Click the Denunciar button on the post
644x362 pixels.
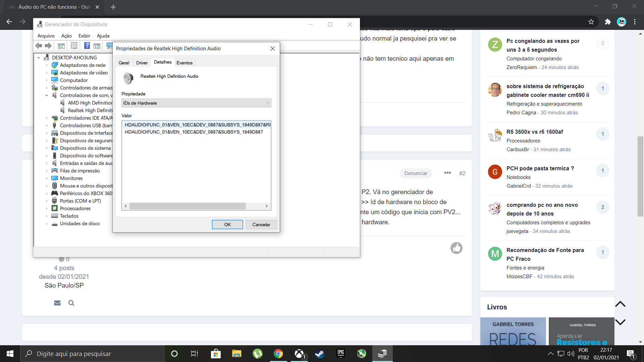coord(416,173)
